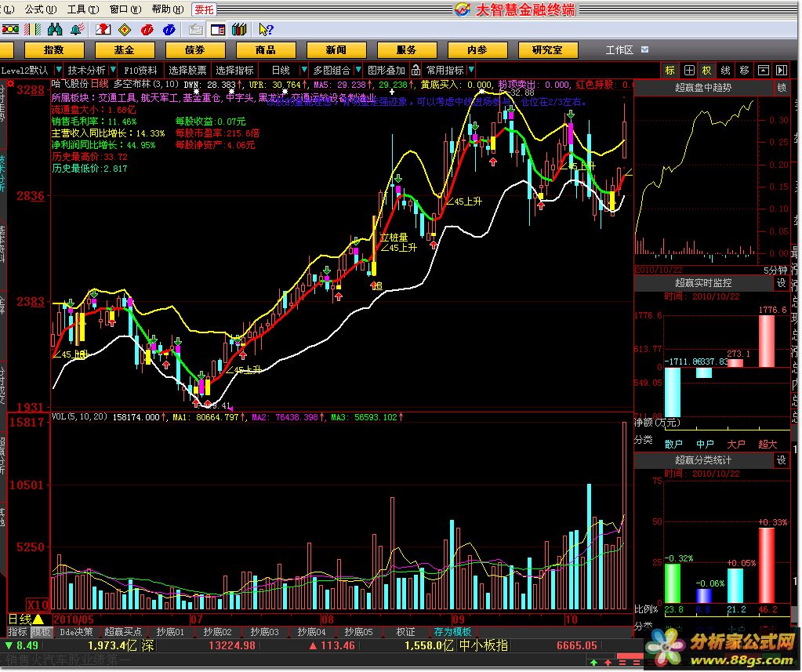Click the 债券 yellow button

pos(195,50)
